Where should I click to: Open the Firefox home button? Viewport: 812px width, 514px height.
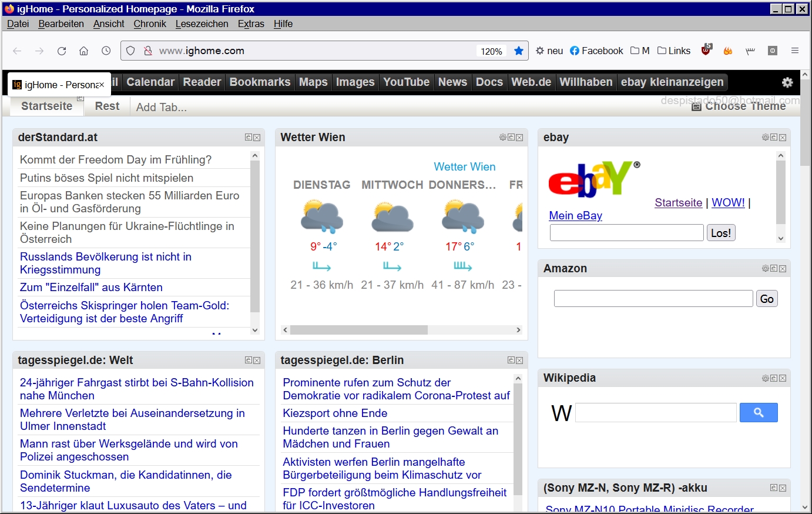84,51
